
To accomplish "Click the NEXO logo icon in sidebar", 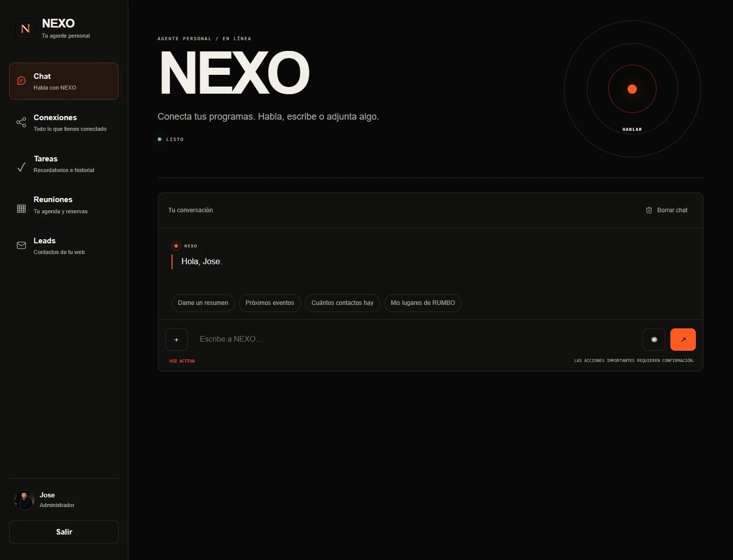I will (x=25, y=29).
